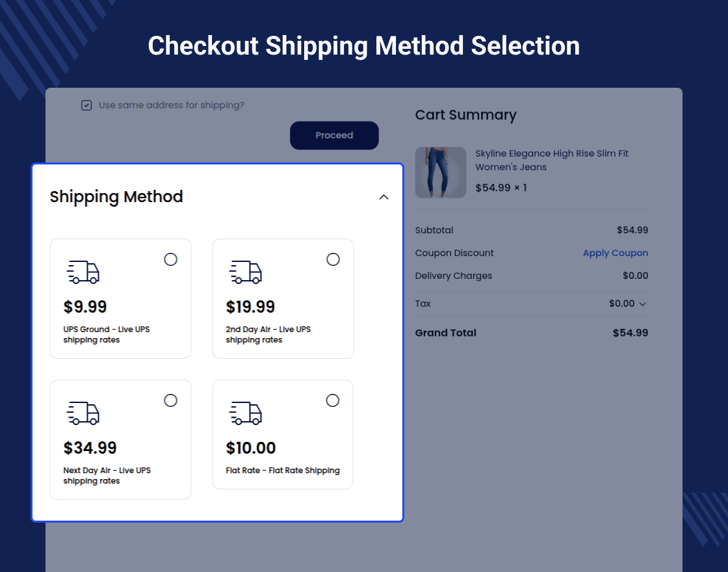The image size is (728, 572).
Task: Click the 2nd Day Air shipping rates label
Action: (268, 334)
